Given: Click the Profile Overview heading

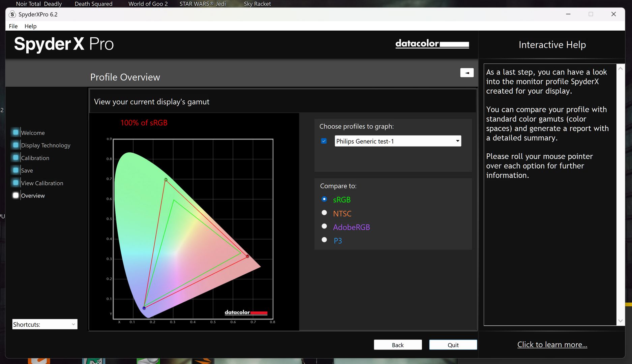Looking at the screenshot, I should pyautogui.click(x=125, y=77).
